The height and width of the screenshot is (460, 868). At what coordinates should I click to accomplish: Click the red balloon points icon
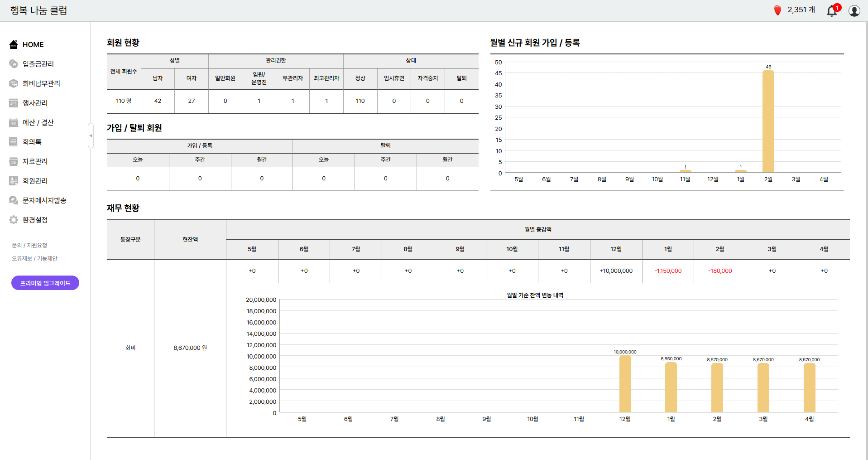777,10
